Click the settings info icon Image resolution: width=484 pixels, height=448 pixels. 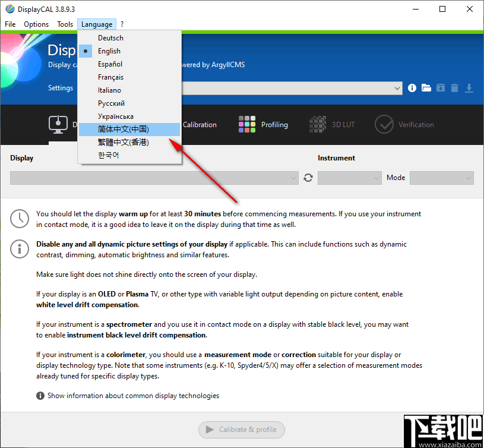tap(412, 89)
